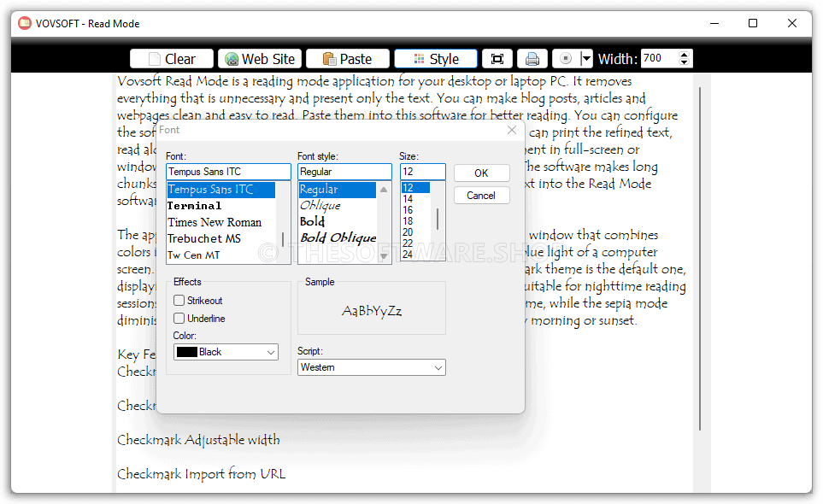The height and width of the screenshot is (504, 823).
Task: Select size 12 in the size list
Action: tap(415, 188)
